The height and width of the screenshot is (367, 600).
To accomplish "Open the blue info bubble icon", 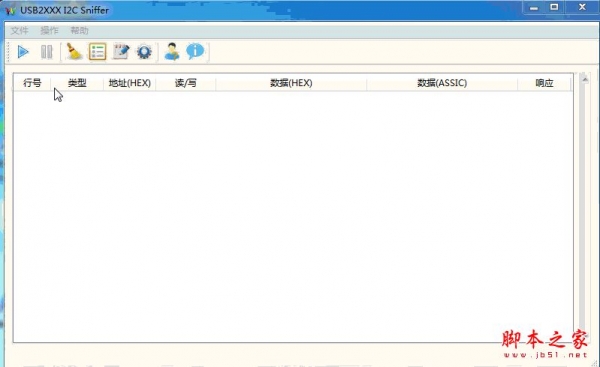I will 195,51.
